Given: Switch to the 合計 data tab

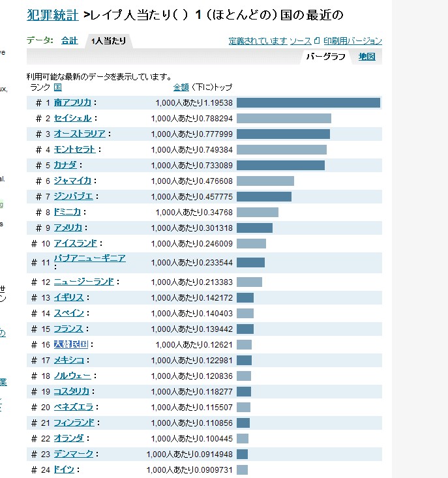Looking at the screenshot, I should tap(69, 40).
